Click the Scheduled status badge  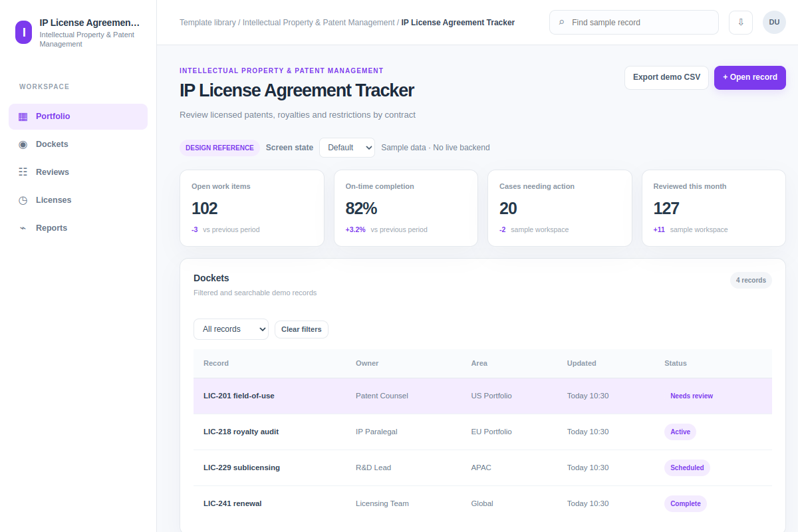(687, 467)
